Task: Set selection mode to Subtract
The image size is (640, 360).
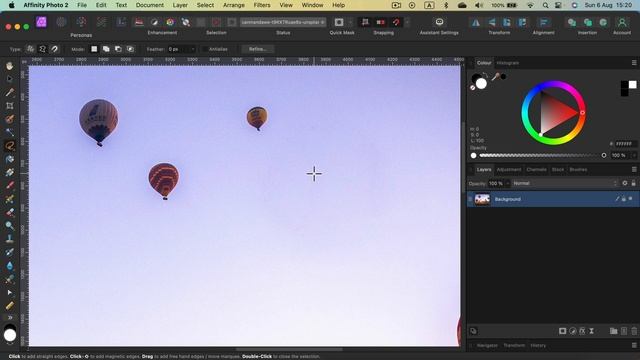Action: (118, 49)
